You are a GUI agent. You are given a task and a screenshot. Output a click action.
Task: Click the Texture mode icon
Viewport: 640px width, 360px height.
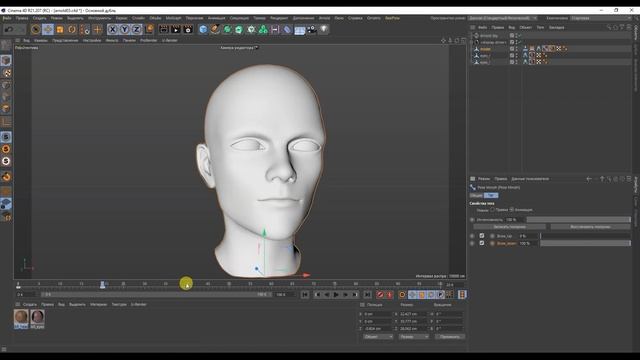[6, 73]
